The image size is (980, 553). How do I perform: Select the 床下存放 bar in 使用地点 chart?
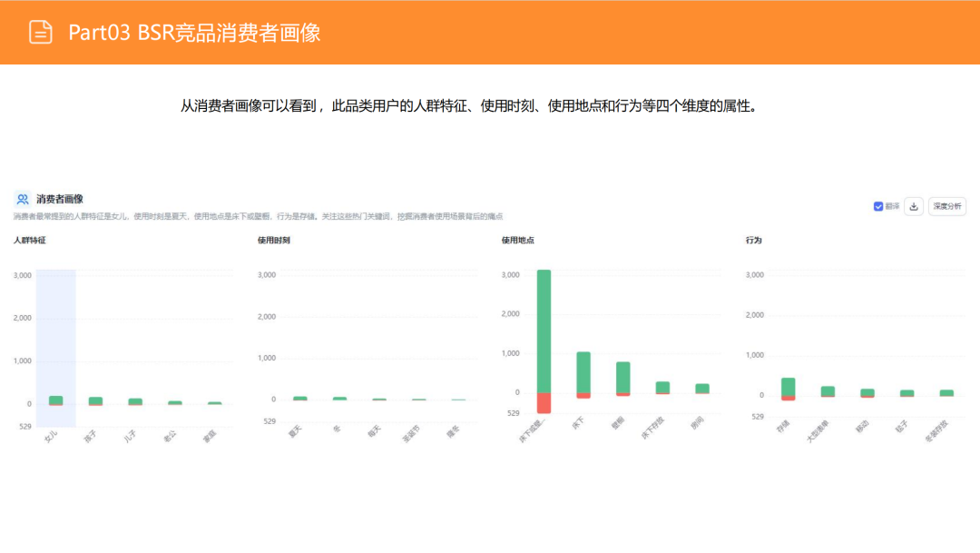pyautogui.click(x=662, y=388)
